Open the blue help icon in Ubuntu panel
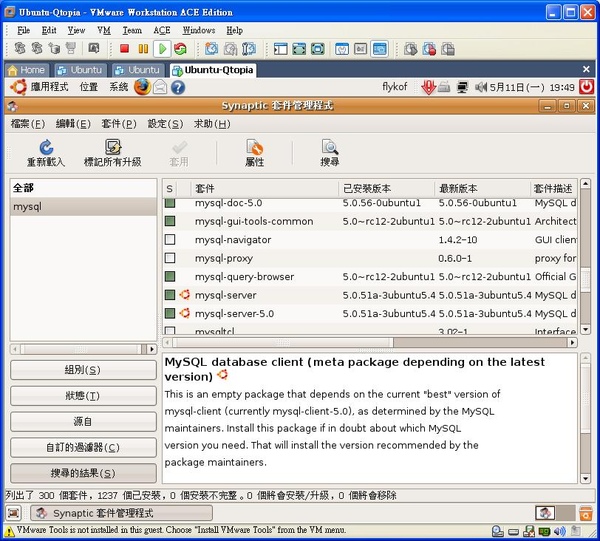Image resolution: width=600 pixels, height=541 pixels. [178, 88]
